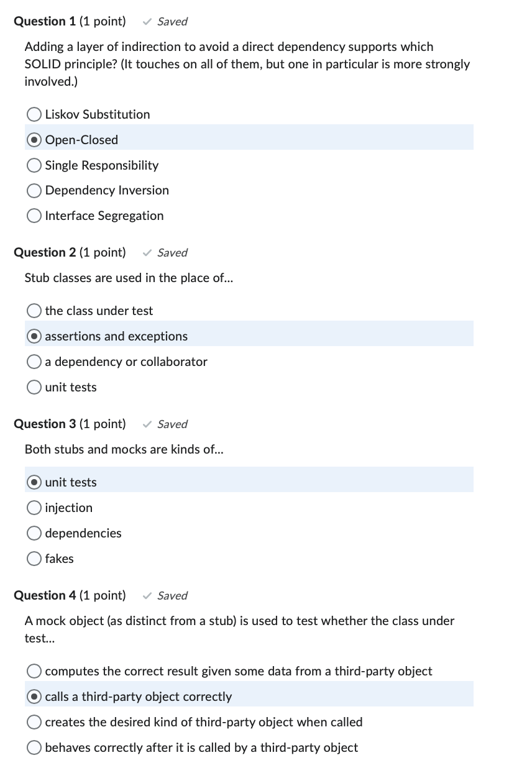Choose Single Responsibility in Question 1

tap(34, 165)
